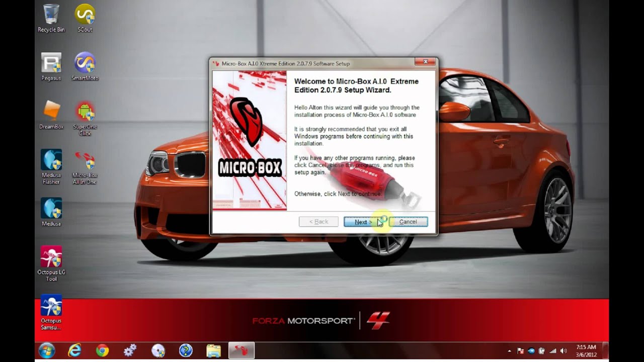Click 'Otherwise, click Next to continue' text
The height and width of the screenshot is (362, 644).
pyautogui.click(x=338, y=194)
